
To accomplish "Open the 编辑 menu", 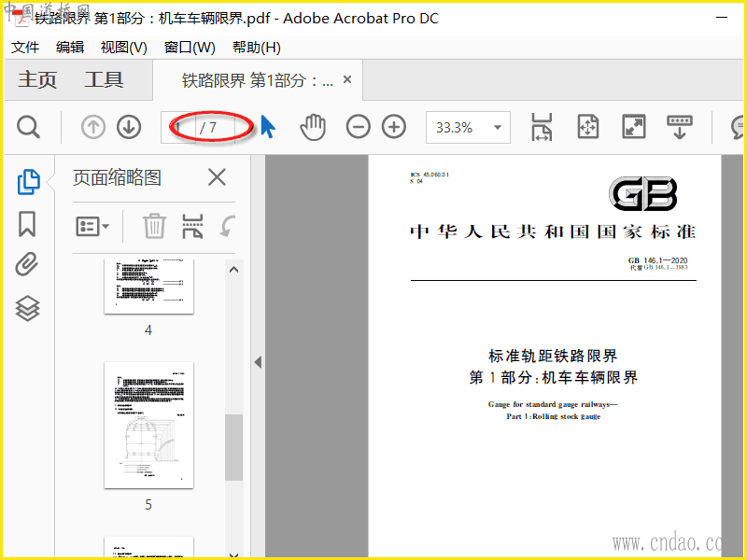I will click(70, 48).
